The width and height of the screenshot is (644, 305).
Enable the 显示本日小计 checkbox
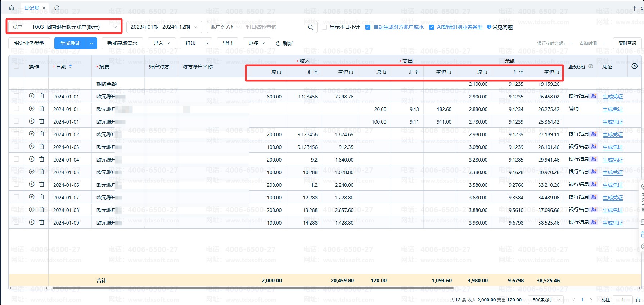[324, 27]
